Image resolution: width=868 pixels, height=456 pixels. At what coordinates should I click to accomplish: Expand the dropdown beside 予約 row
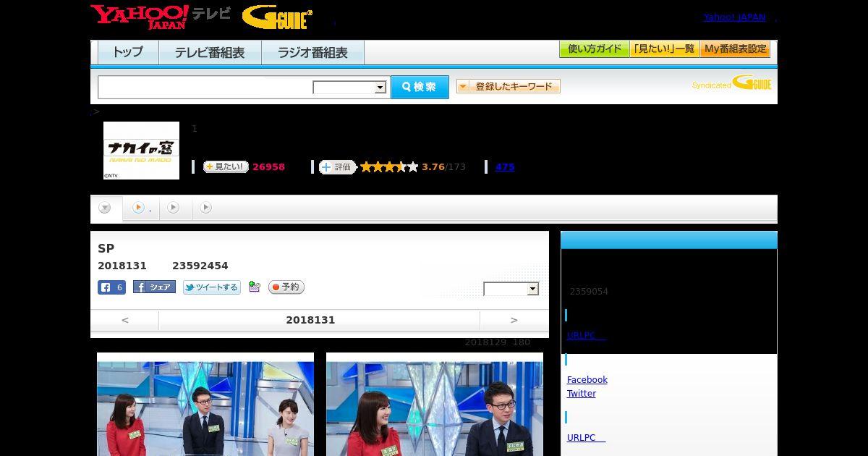(511, 289)
